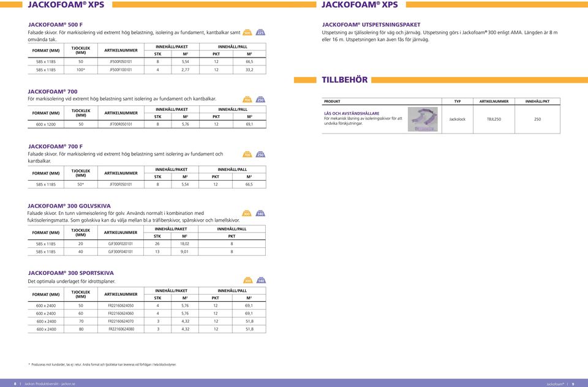Open the Jackolock product image
588x387 pixels.
(423, 119)
